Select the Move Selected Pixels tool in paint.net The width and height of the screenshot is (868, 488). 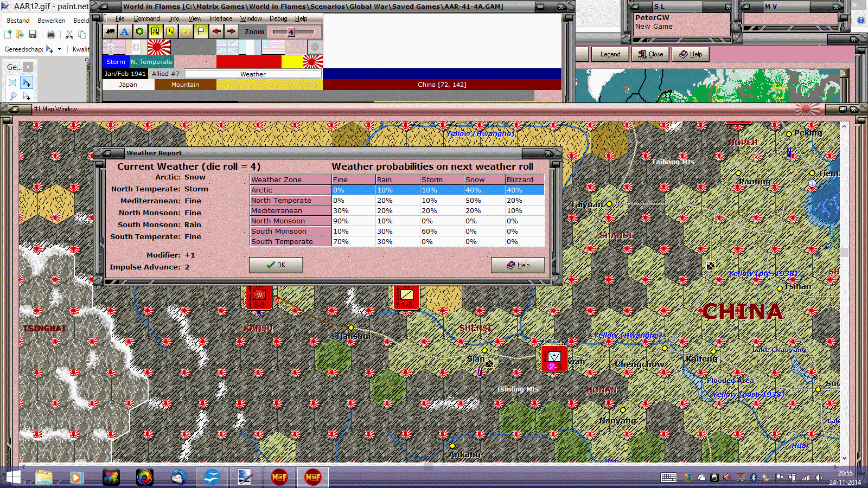click(x=26, y=82)
